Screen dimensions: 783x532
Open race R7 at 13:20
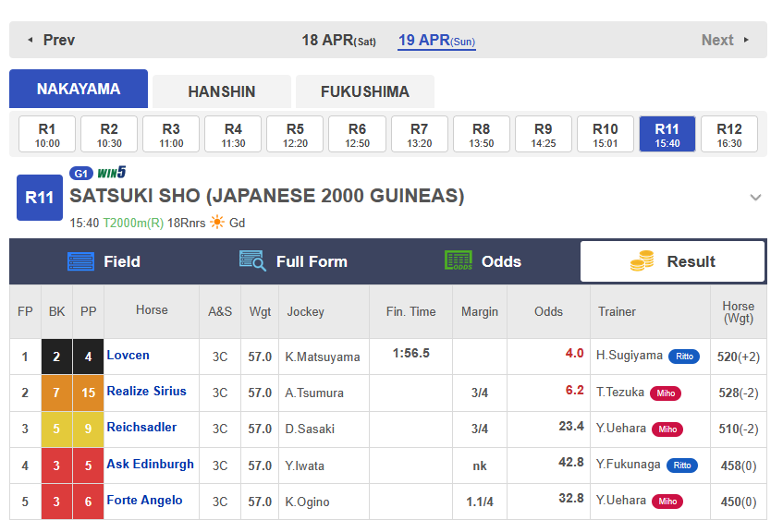(420, 134)
